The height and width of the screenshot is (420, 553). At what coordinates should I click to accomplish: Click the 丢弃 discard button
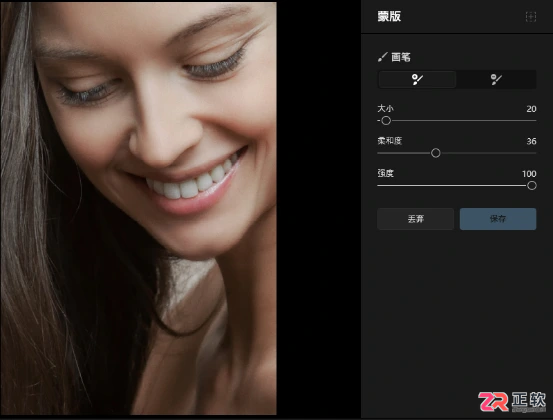pos(415,219)
